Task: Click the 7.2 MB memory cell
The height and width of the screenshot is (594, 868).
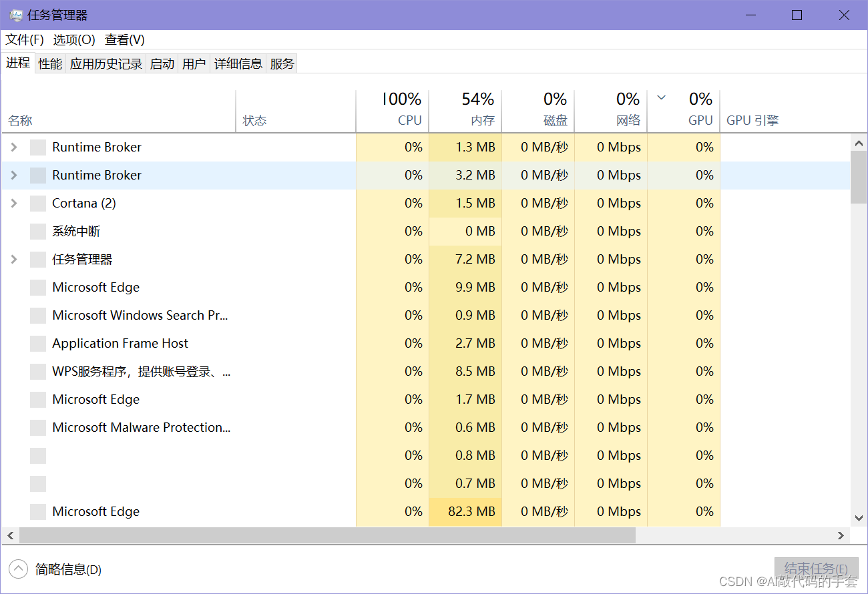Action: pyautogui.click(x=465, y=260)
